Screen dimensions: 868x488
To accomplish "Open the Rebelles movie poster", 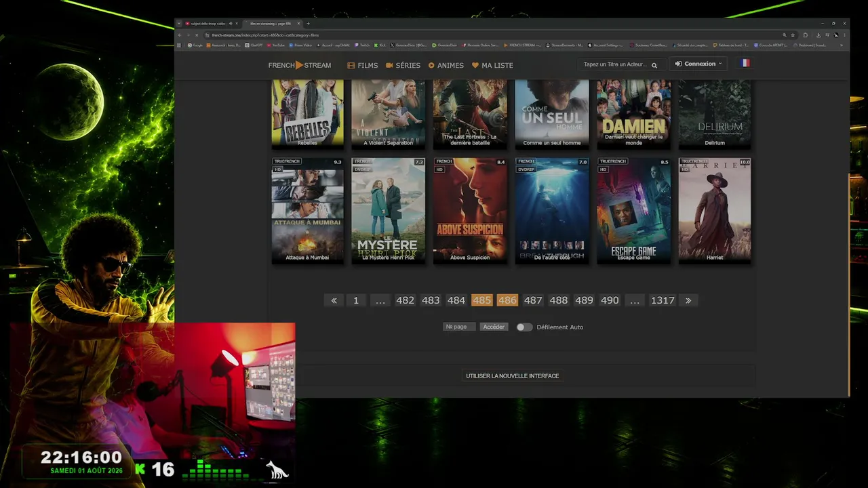I will click(307, 113).
